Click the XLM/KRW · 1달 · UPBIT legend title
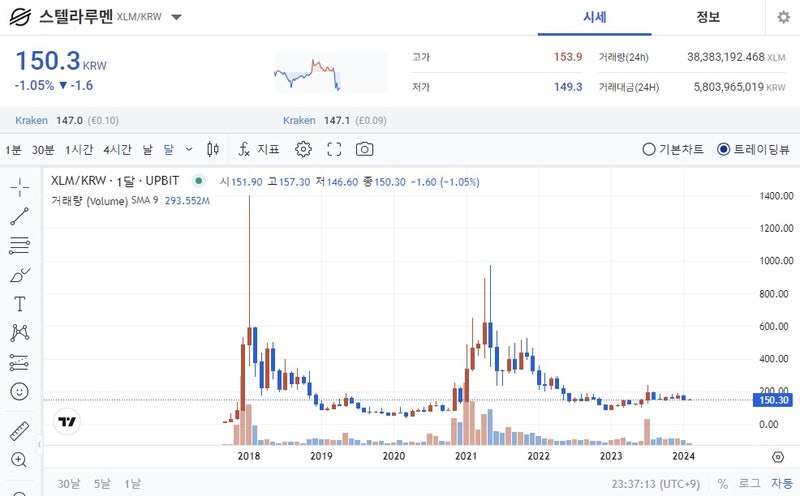 (115, 181)
